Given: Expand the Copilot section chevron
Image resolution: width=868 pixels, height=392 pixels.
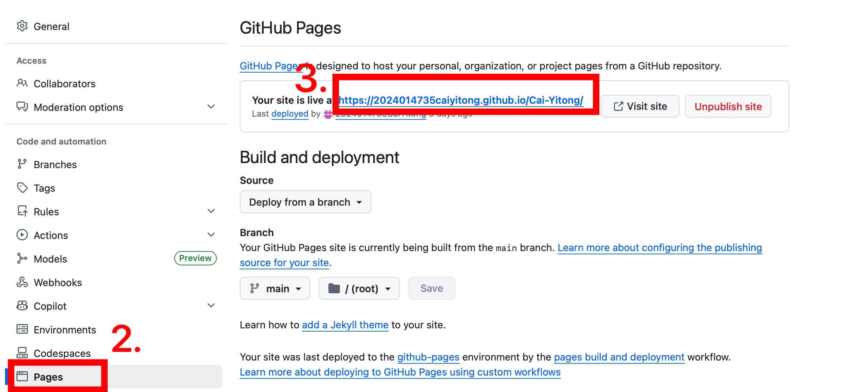Looking at the screenshot, I should click(x=211, y=306).
